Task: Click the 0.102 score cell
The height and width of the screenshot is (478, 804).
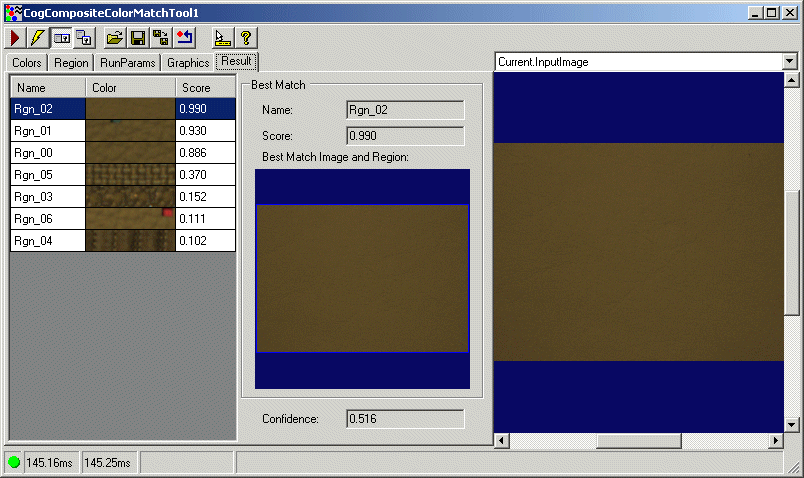Action: click(x=205, y=241)
